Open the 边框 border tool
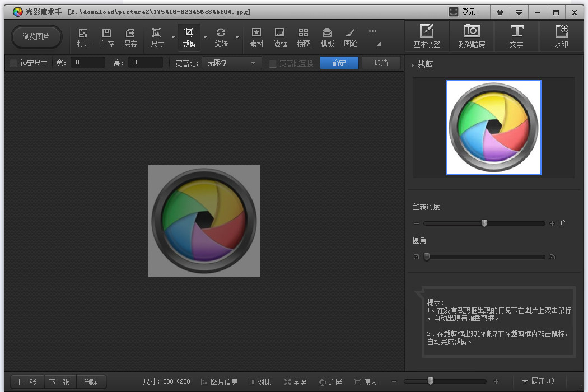 point(280,38)
